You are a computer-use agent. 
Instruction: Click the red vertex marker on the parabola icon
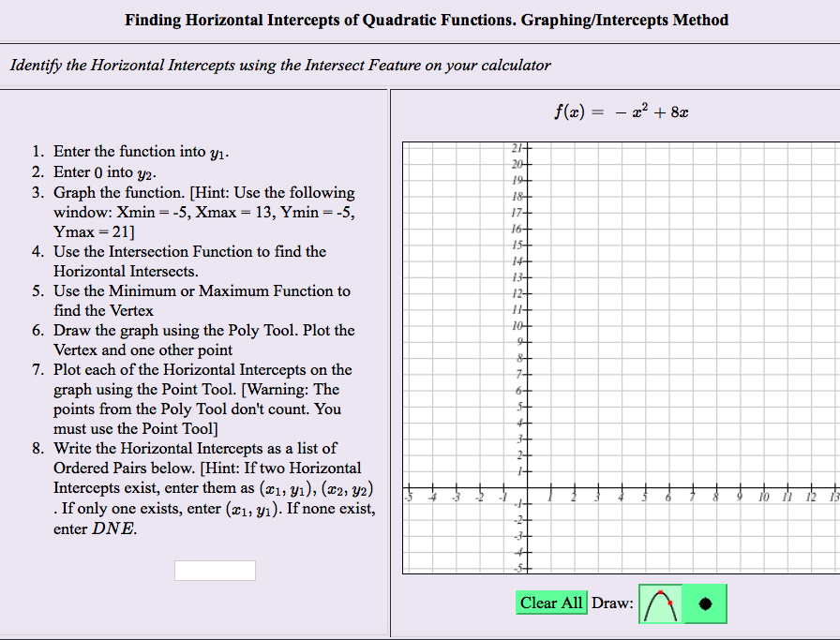(659, 594)
